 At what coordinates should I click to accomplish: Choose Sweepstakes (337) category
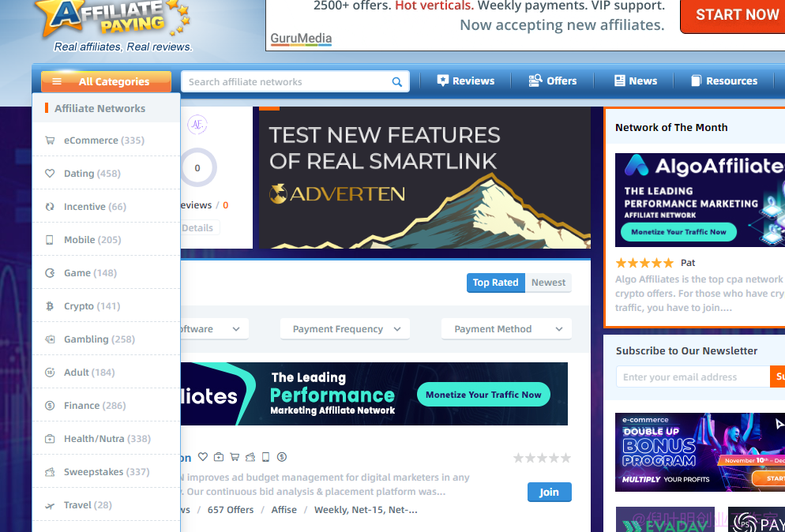tap(106, 471)
